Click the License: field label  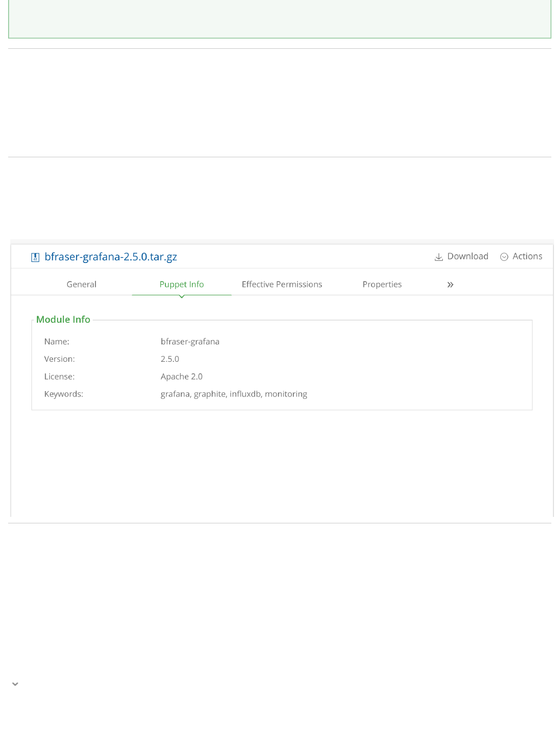(59, 376)
